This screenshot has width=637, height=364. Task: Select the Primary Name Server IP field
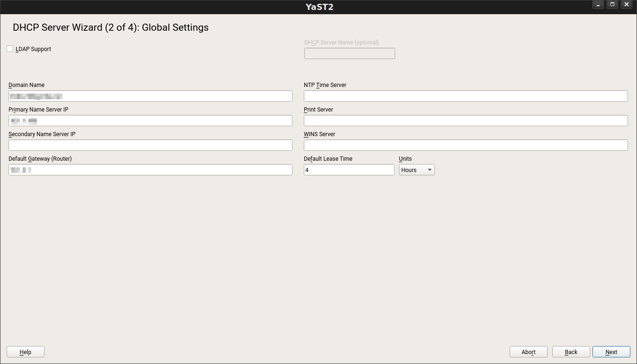(150, 120)
